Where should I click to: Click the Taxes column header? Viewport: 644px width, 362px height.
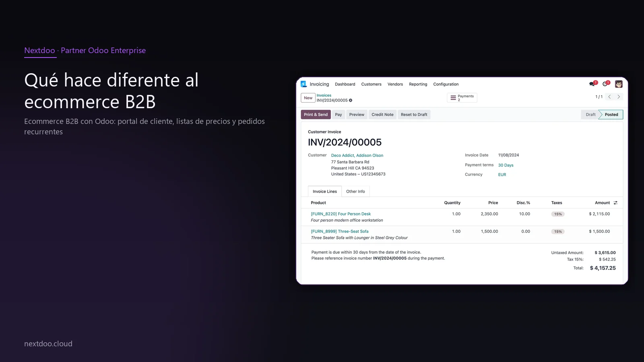coord(557,203)
